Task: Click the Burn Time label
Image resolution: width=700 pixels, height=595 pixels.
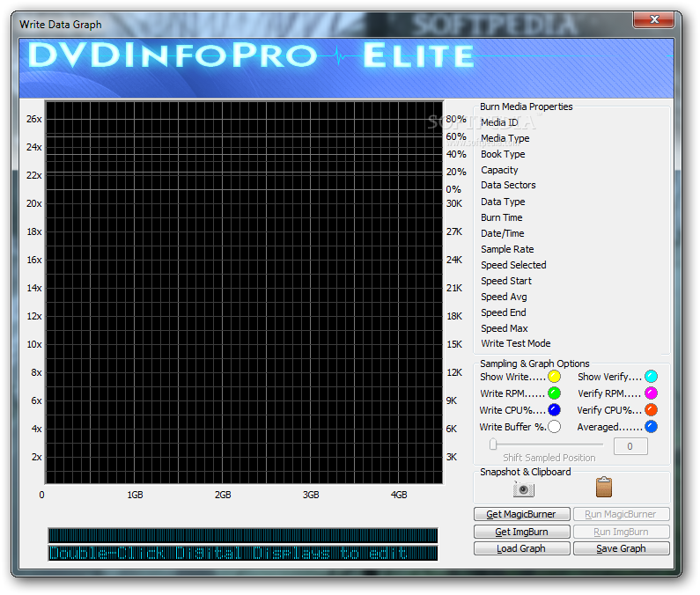Action: click(501, 217)
